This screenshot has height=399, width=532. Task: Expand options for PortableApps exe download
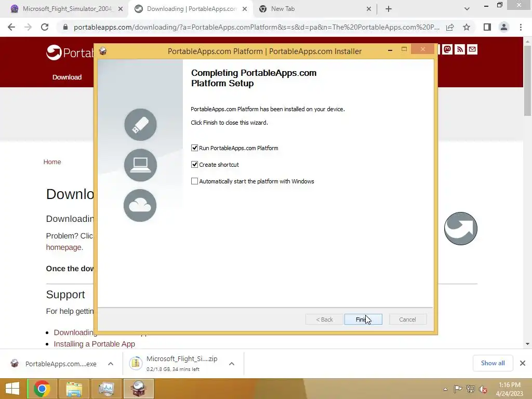111,364
